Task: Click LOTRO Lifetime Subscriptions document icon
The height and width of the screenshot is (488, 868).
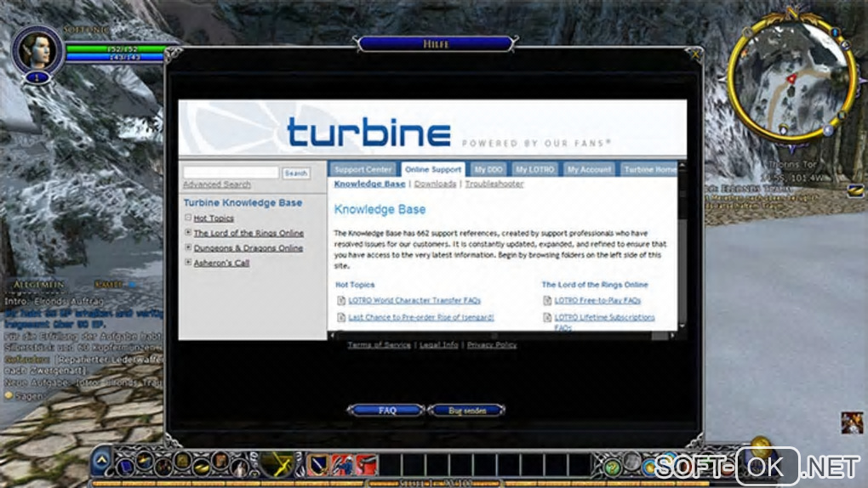Action: tap(547, 318)
